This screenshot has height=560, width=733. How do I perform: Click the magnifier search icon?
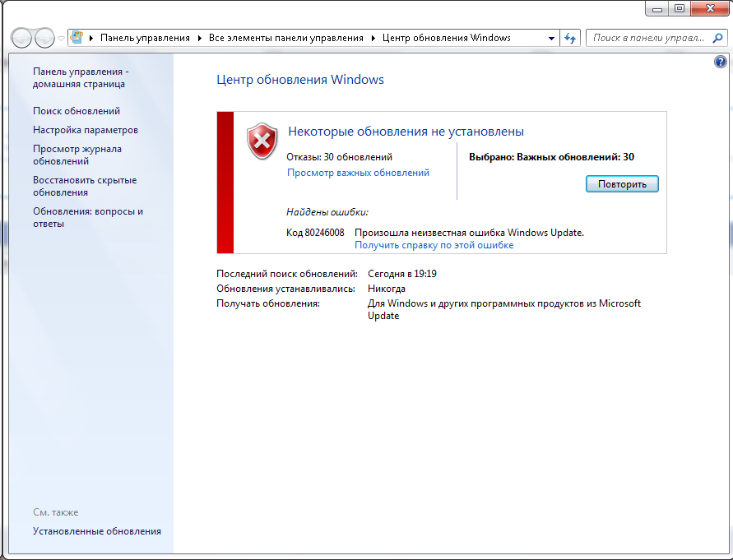click(717, 38)
